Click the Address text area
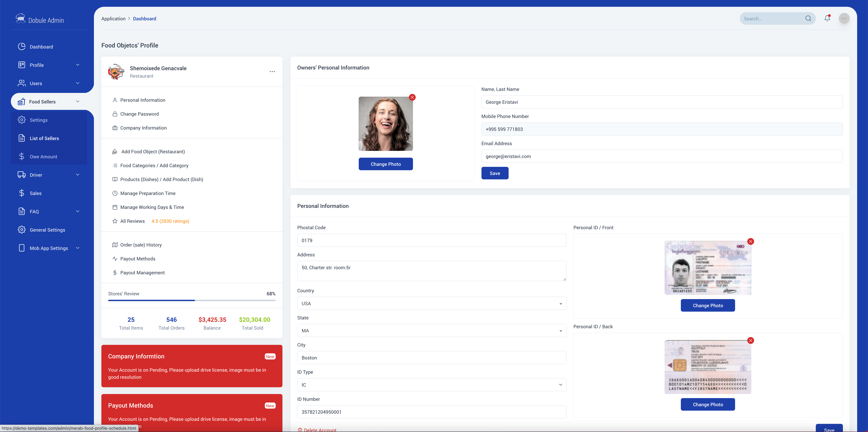Viewport: 868px width, 432px height. click(x=432, y=271)
